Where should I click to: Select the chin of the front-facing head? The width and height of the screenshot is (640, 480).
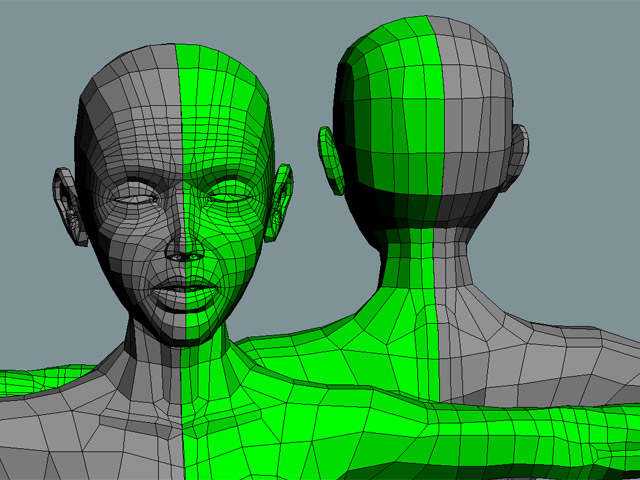pos(187,330)
